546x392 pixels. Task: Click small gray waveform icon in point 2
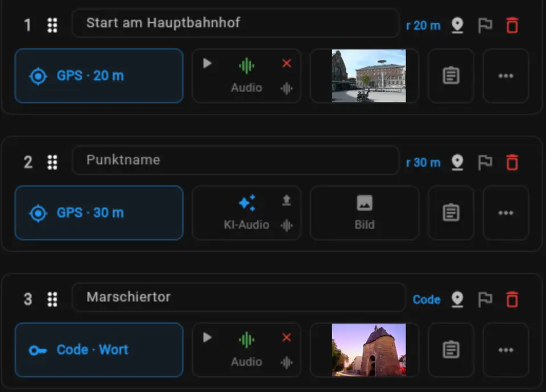[287, 225]
